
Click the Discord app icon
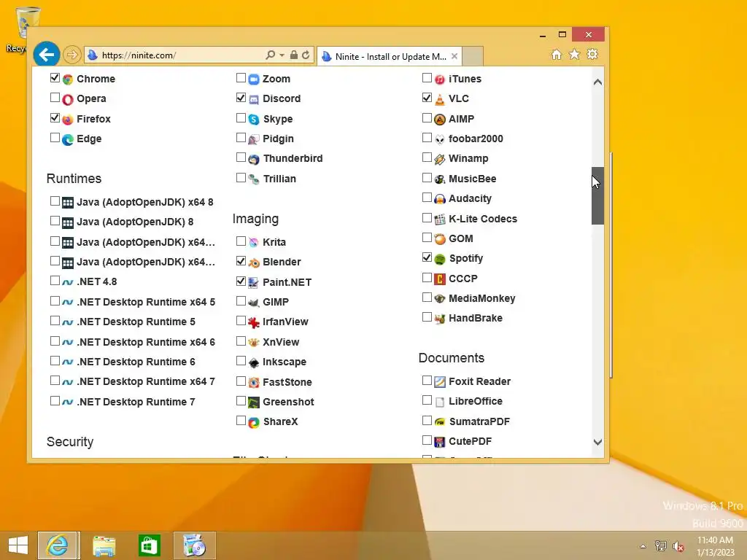tap(254, 99)
